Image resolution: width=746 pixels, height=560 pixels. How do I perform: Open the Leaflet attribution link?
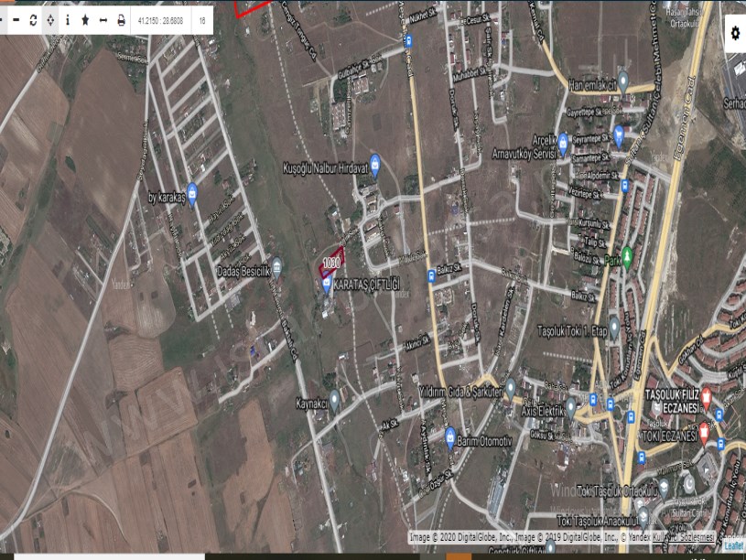click(733, 545)
